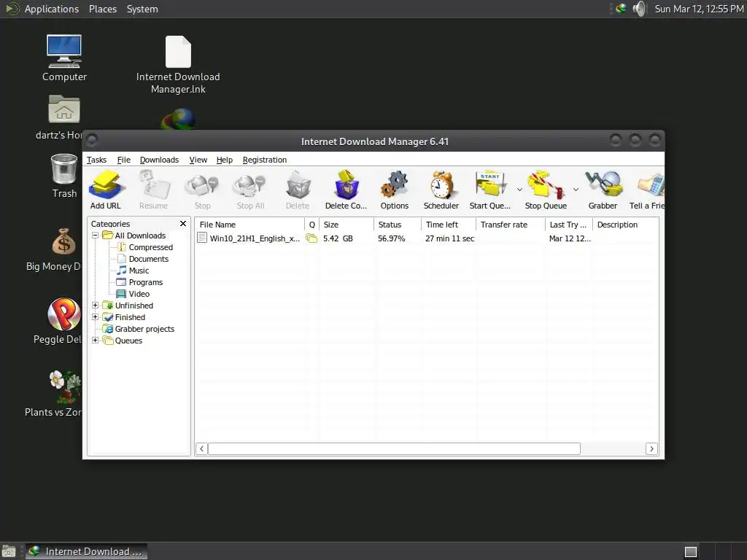This screenshot has width=747, height=560.
Task: Open the Downloads menu
Action: [159, 160]
